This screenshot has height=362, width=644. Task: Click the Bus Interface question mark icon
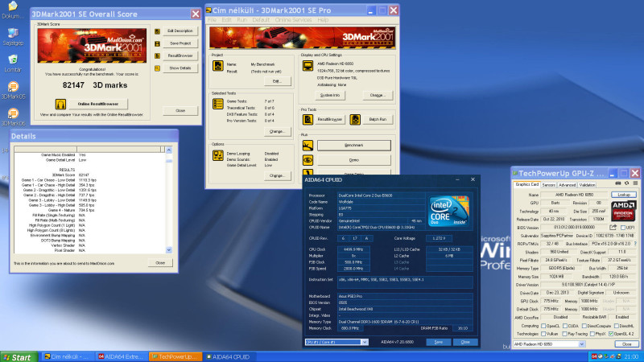(635, 244)
